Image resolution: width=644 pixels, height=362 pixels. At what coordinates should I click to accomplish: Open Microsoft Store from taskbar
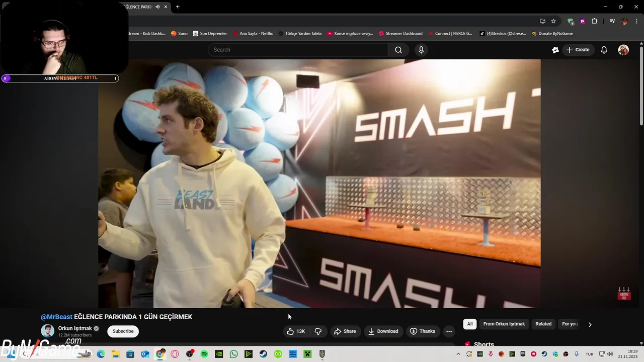point(130,354)
